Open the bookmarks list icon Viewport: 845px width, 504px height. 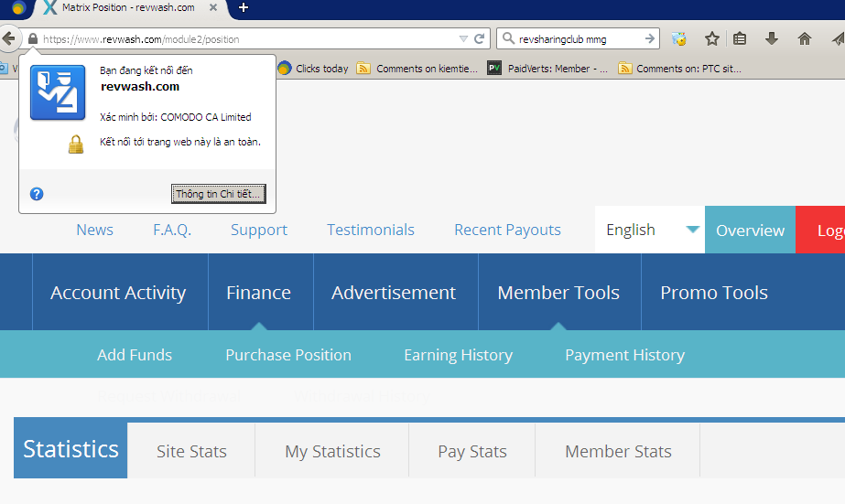pyautogui.click(x=740, y=38)
